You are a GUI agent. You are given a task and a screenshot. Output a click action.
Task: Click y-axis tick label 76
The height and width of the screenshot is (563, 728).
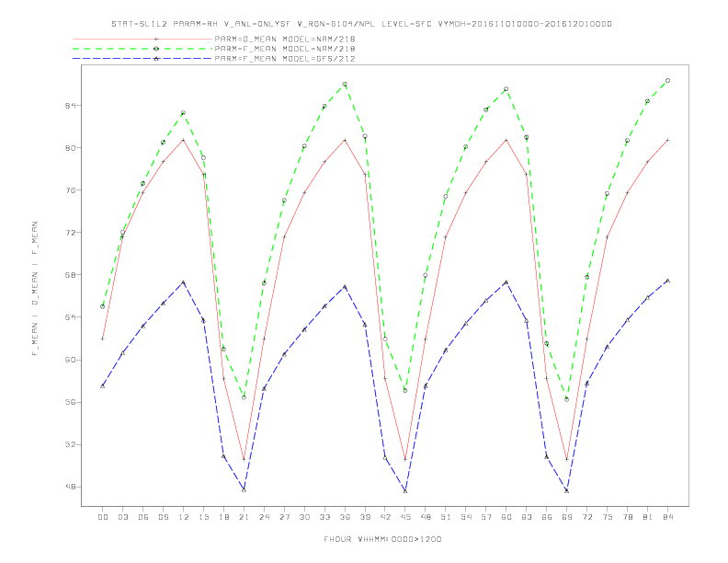[x=71, y=190]
